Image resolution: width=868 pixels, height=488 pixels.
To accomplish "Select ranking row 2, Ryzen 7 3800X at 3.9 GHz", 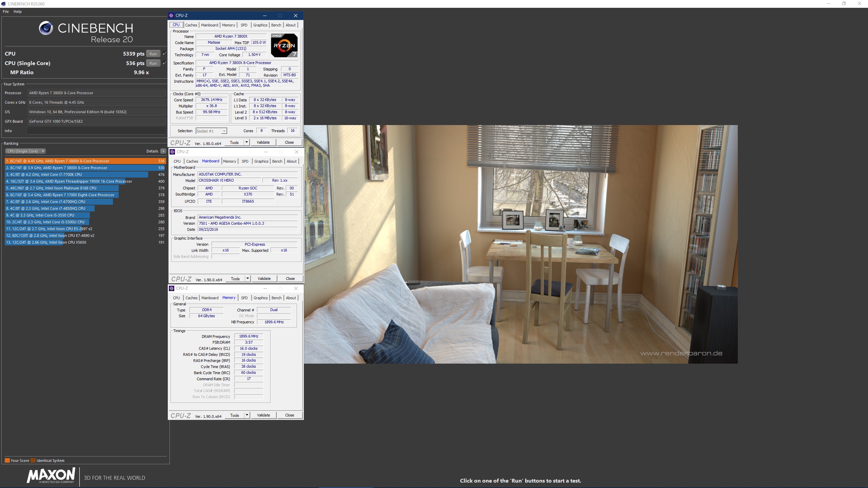I will tap(85, 168).
